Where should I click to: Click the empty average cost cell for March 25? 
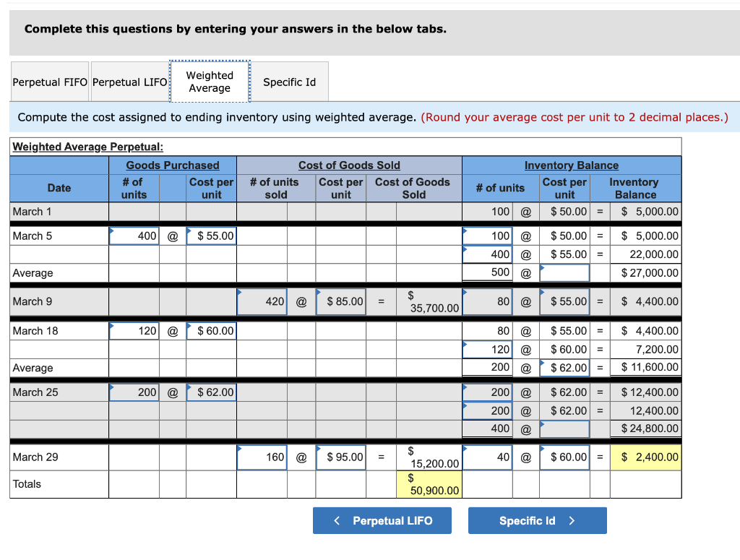(564, 428)
